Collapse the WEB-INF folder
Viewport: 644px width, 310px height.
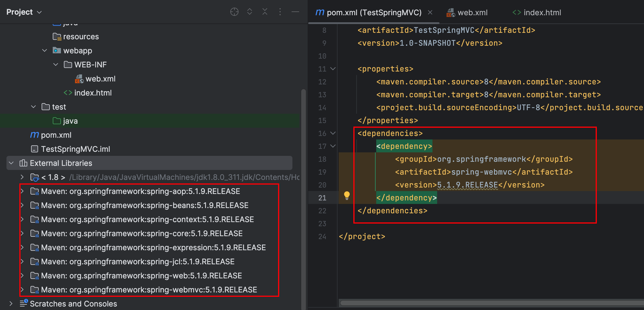[x=56, y=65]
